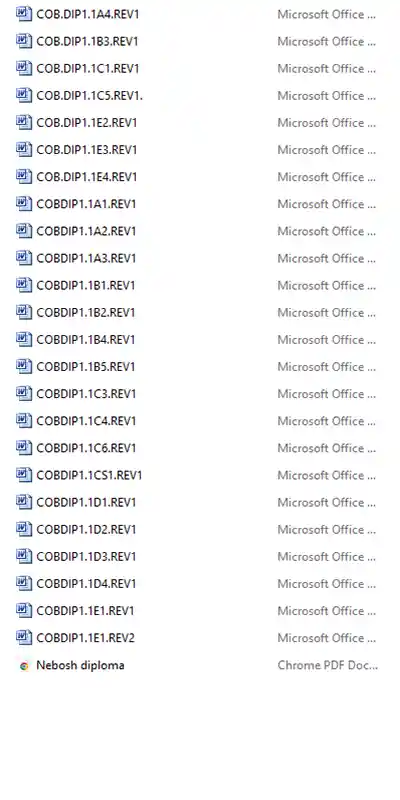This screenshot has width=400, height=800.
Task: Select the file COB.DIP1.1C5.REV1.
Action: pos(89,95)
